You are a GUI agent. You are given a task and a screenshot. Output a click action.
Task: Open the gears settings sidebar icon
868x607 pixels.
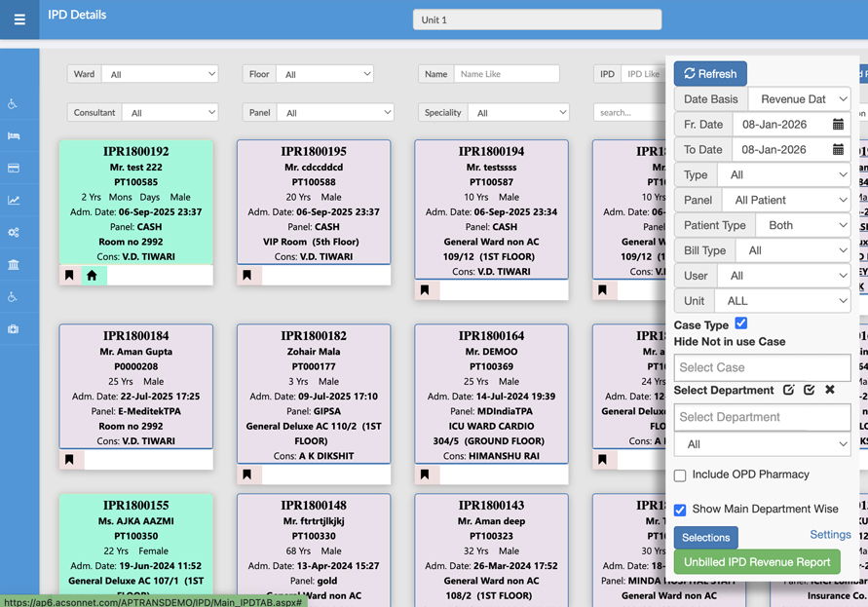point(14,233)
